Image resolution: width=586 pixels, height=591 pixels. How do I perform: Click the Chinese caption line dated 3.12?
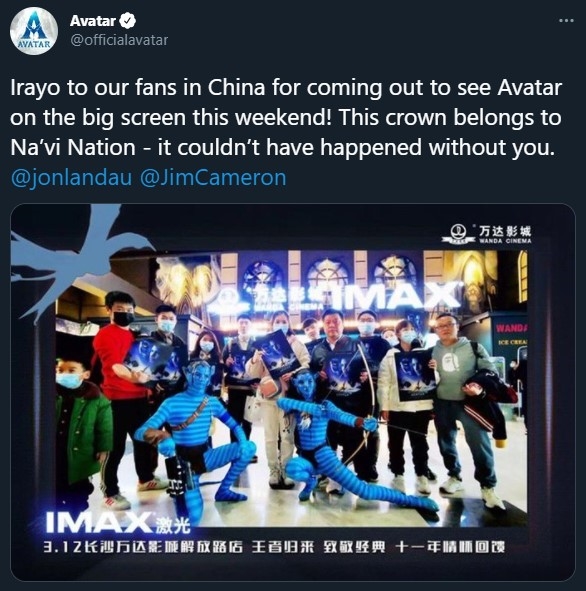(274, 547)
